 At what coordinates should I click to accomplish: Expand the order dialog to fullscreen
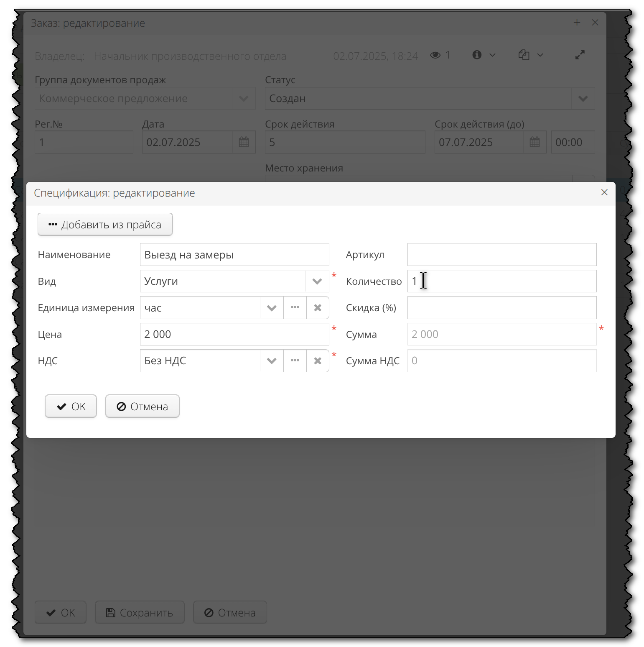580,55
